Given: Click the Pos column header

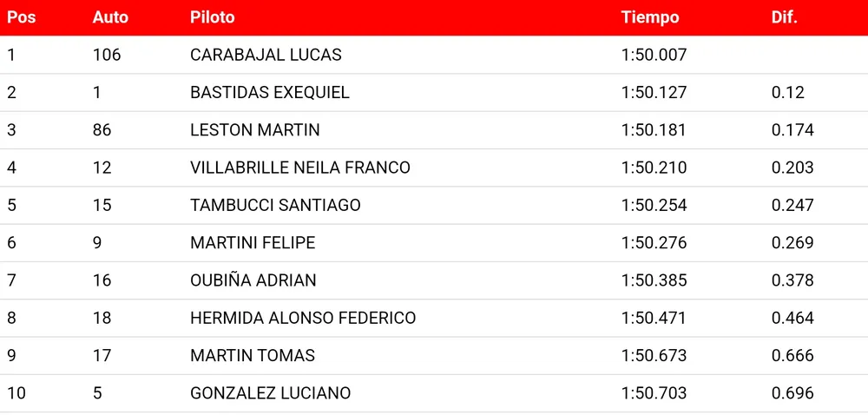Looking at the screenshot, I should point(22,17).
